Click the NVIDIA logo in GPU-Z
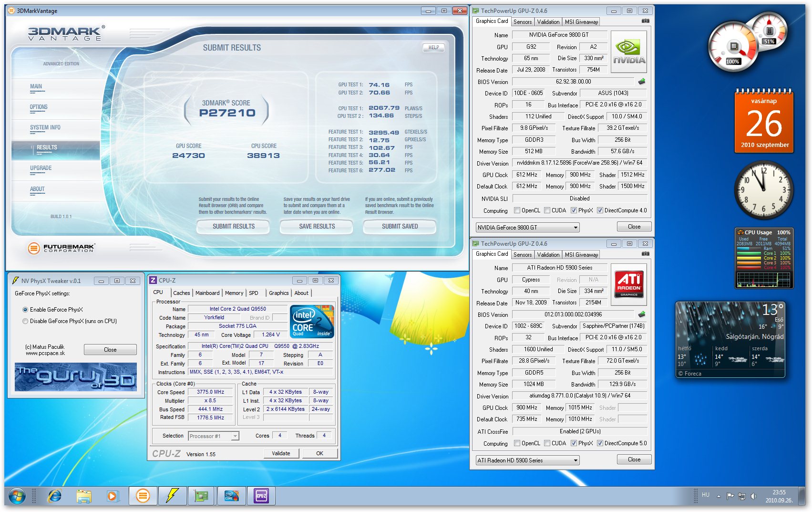This screenshot has width=812, height=512. click(x=629, y=52)
